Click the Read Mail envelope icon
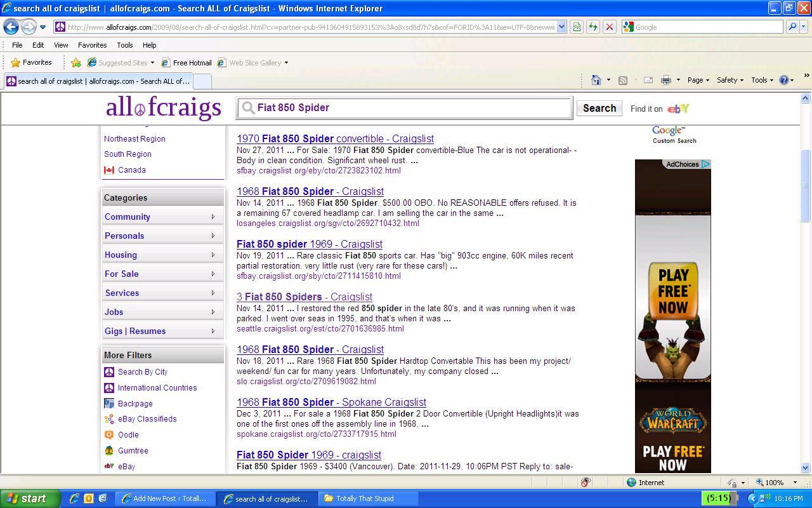 648,80
